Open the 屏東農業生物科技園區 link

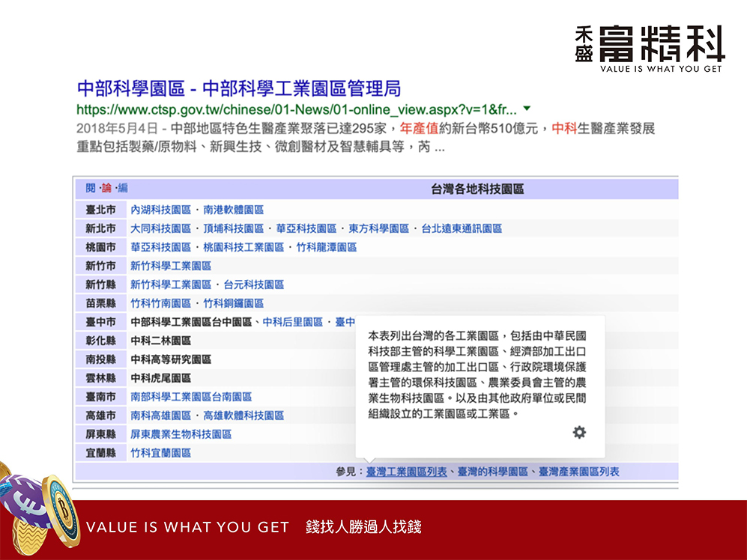pyautogui.click(x=181, y=434)
